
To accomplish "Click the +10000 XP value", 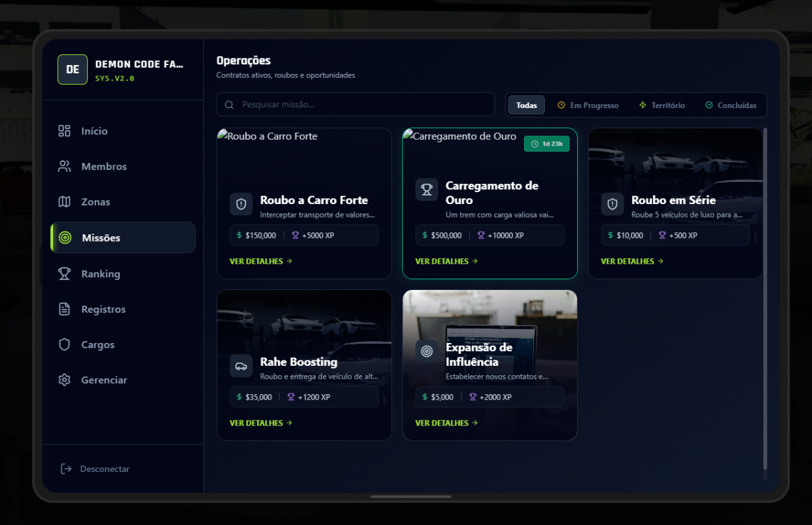I will coord(506,236).
